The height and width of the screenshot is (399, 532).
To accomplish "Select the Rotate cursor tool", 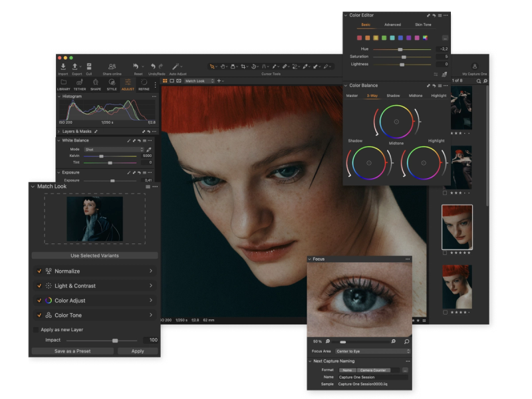I will [253, 66].
